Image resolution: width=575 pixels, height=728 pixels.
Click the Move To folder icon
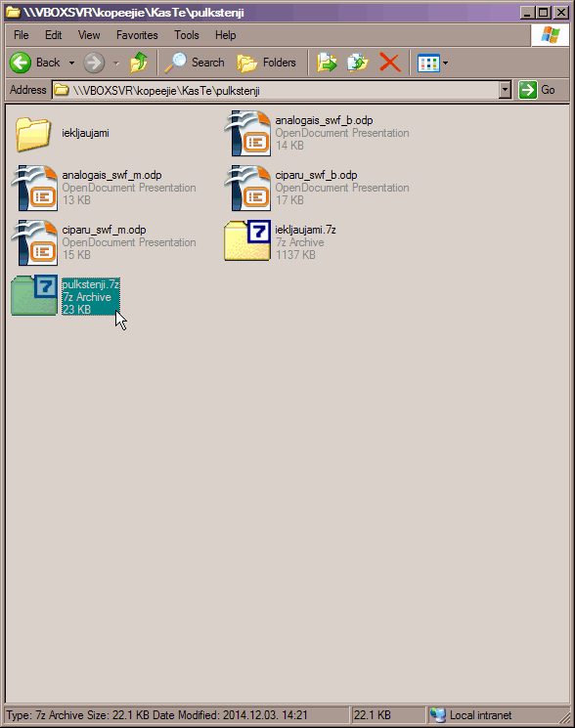point(327,63)
